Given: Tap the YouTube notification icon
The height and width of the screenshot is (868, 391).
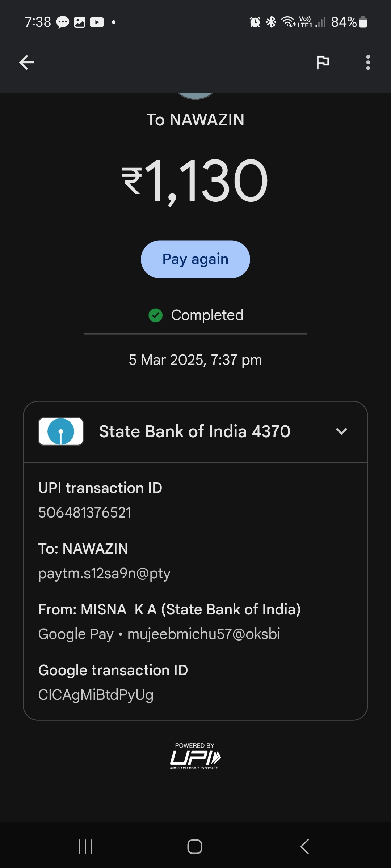Looking at the screenshot, I should pos(97,22).
